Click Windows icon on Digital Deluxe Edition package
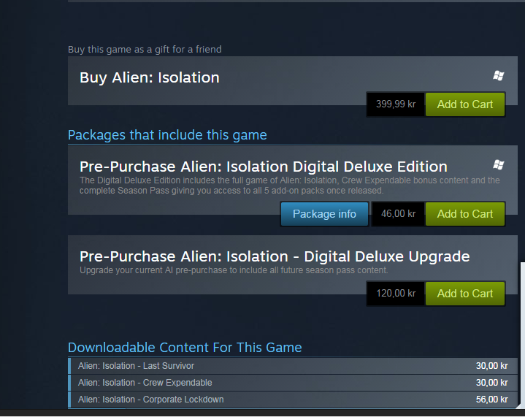 pyautogui.click(x=498, y=165)
